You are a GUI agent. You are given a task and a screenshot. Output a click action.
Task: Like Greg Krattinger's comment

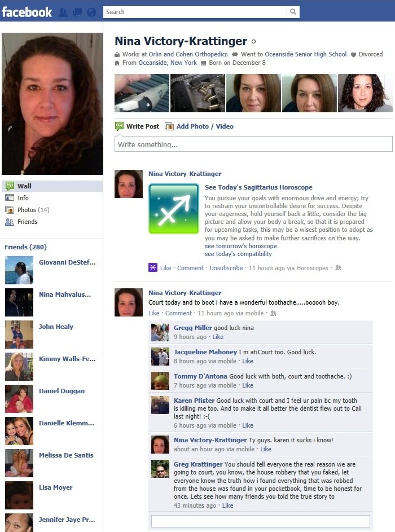(227, 505)
